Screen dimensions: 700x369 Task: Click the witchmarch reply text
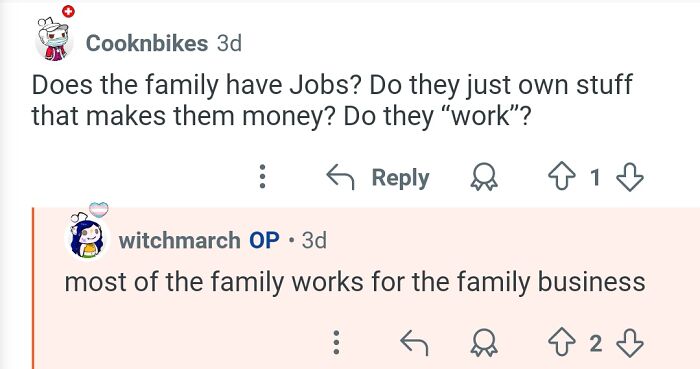(x=355, y=282)
